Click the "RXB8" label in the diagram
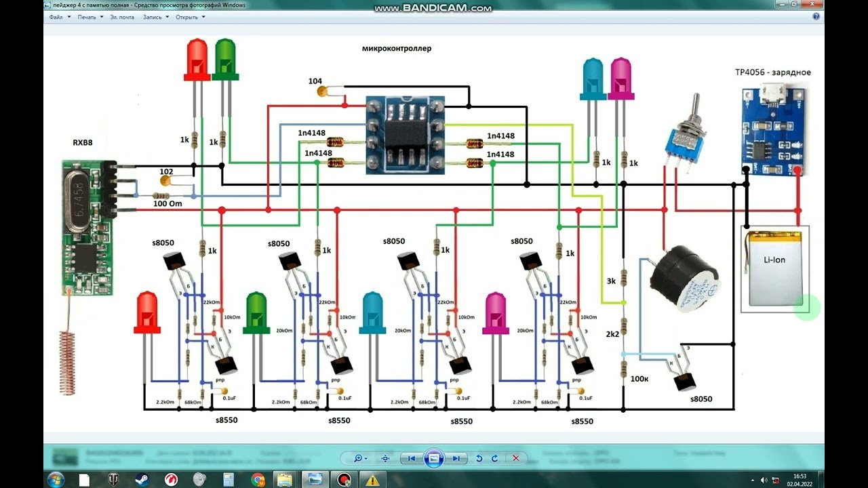868x488 pixels. (83, 142)
